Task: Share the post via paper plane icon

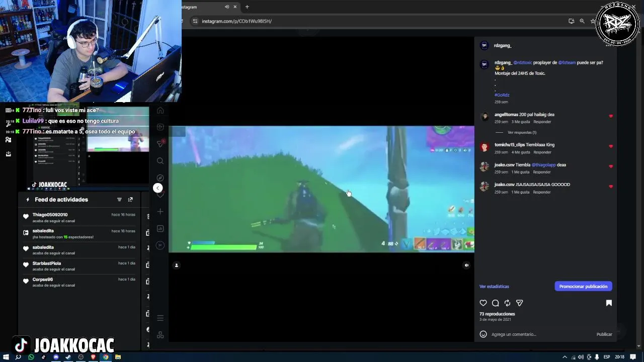Action: coord(519,303)
